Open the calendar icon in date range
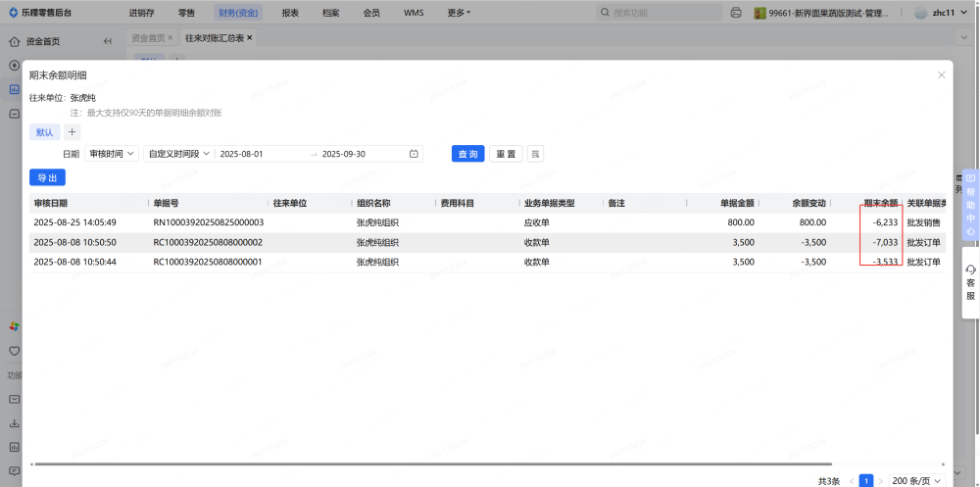 click(x=414, y=154)
